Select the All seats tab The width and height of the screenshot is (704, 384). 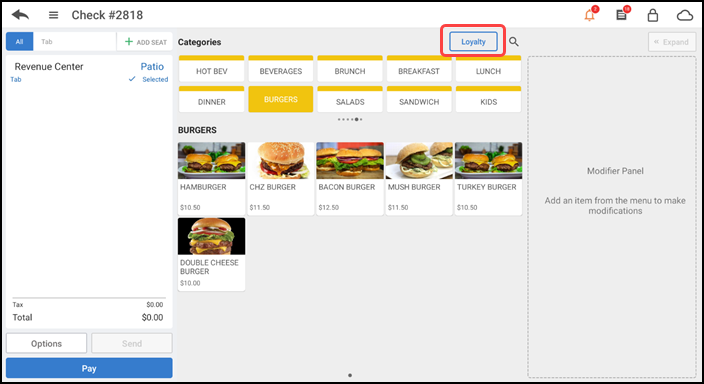[x=19, y=41]
